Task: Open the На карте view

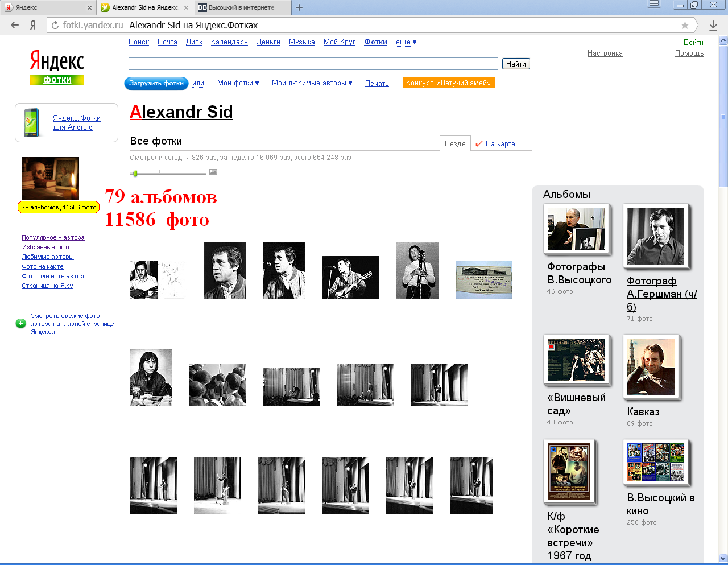Action: pyautogui.click(x=500, y=144)
